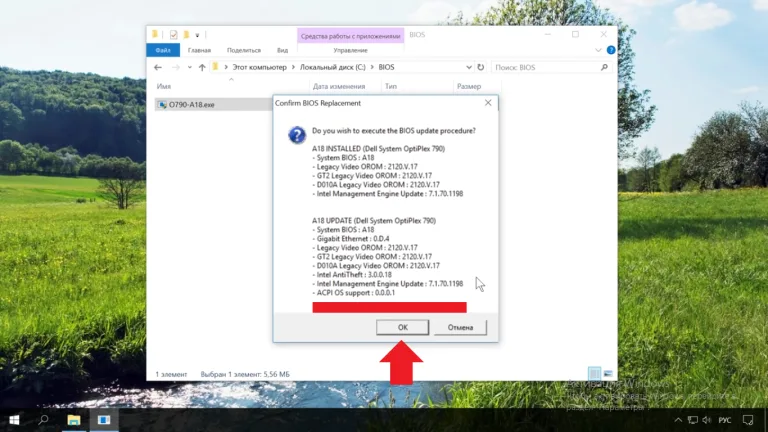
Task: Open the Вид ribbon tab
Action: [x=283, y=50]
